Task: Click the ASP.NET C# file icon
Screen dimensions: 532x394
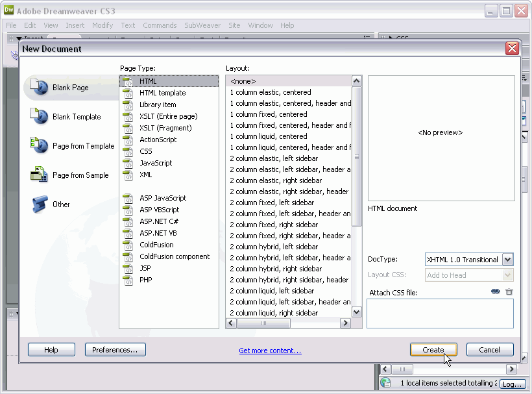Action: (128, 221)
